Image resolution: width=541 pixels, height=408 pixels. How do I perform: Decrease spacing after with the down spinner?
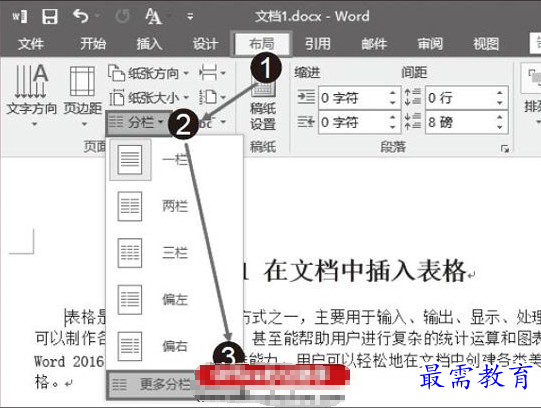click(500, 127)
